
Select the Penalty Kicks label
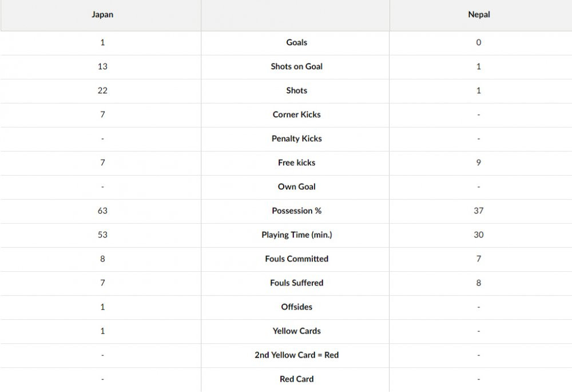coord(296,138)
